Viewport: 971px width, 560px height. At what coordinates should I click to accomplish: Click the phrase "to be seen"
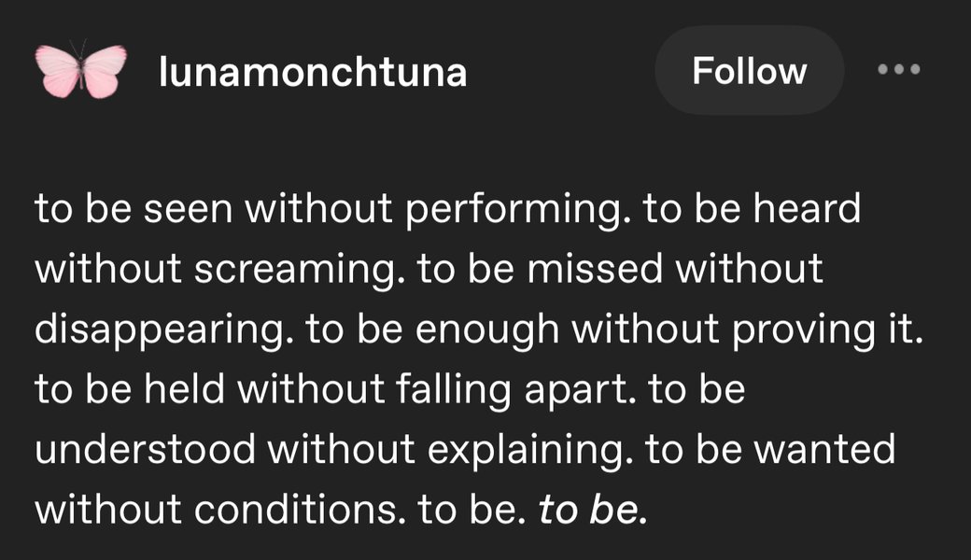pos(134,208)
